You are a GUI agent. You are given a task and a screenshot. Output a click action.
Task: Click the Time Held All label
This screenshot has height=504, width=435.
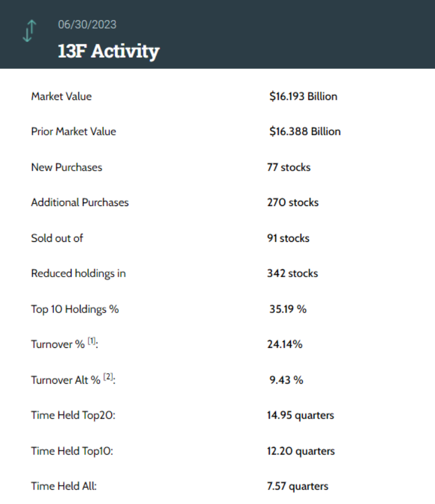coord(64,486)
